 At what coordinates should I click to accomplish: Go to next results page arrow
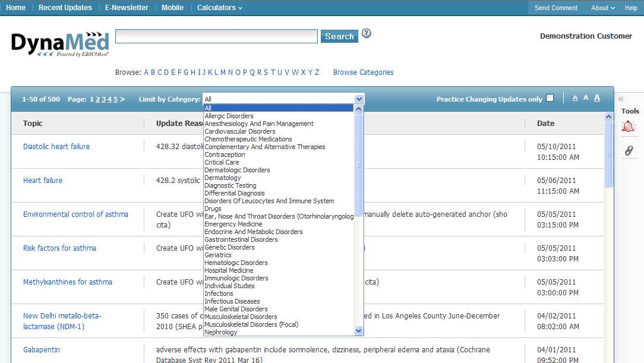point(122,99)
